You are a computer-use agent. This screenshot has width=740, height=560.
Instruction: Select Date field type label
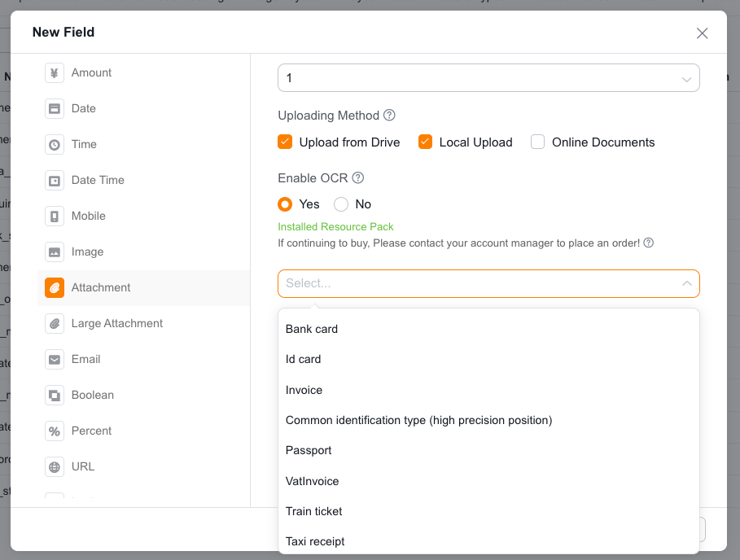[84, 108]
